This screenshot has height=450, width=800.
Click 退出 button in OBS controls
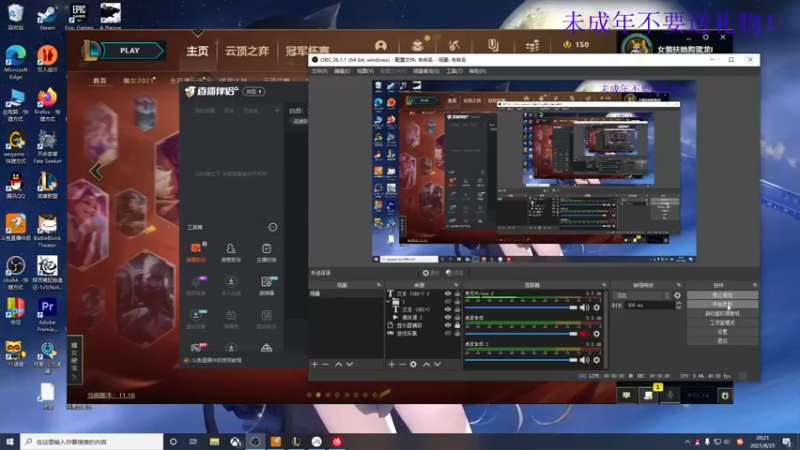[x=722, y=341]
